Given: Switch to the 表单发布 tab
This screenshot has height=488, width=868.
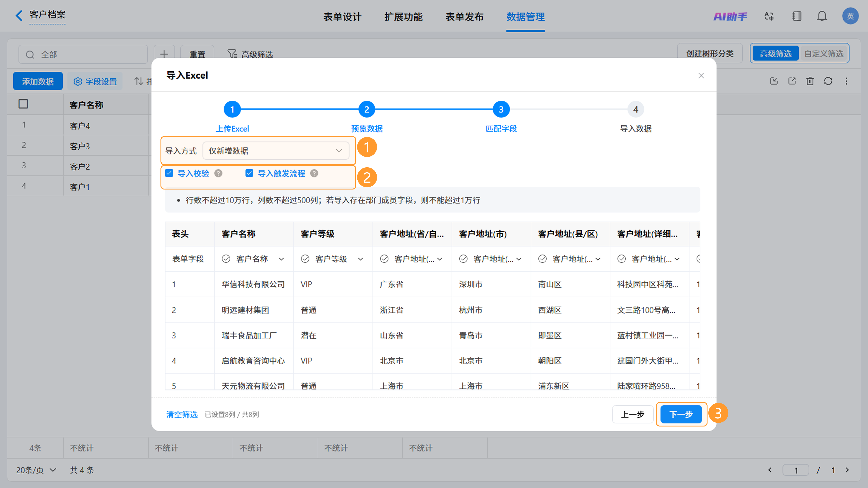Looking at the screenshot, I should 464,17.
